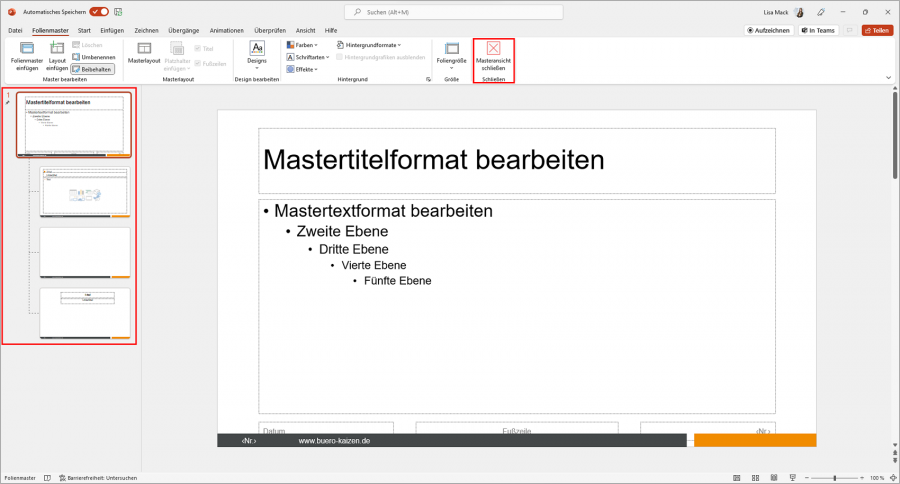Toggle Automatisches Speichern switch

99,11
